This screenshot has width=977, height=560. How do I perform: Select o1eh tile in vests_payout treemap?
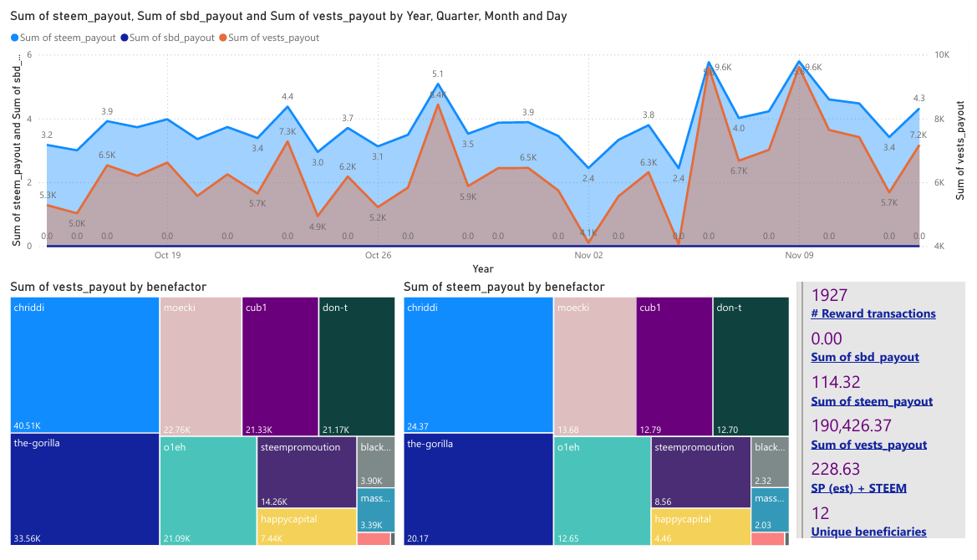click(x=208, y=491)
